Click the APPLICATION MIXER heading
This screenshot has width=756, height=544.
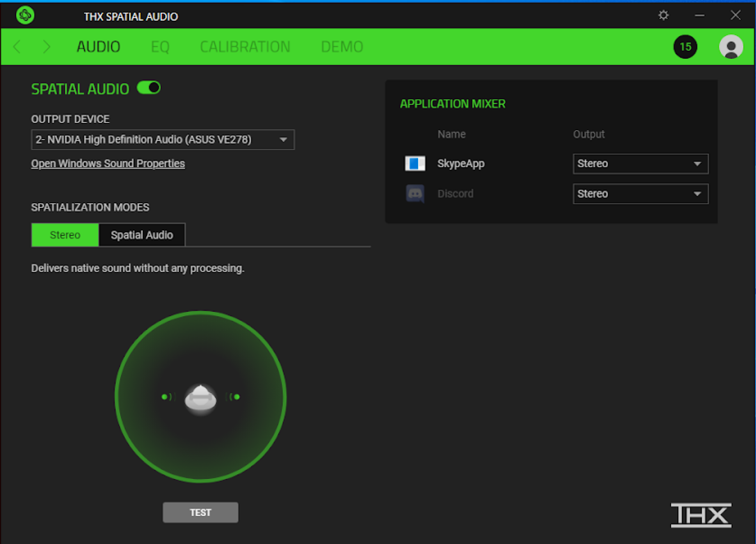click(452, 104)
